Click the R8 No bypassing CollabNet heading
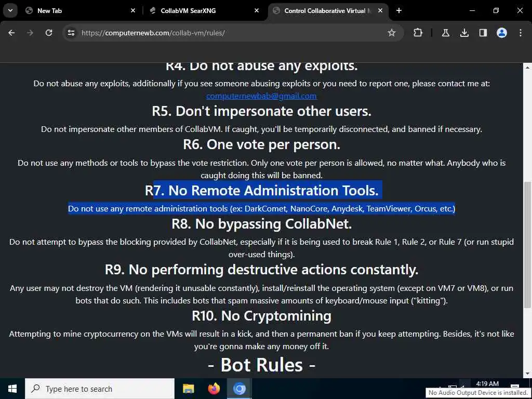Screen dimensions: 532x399 pyautogui.click(x=262, y=224)
